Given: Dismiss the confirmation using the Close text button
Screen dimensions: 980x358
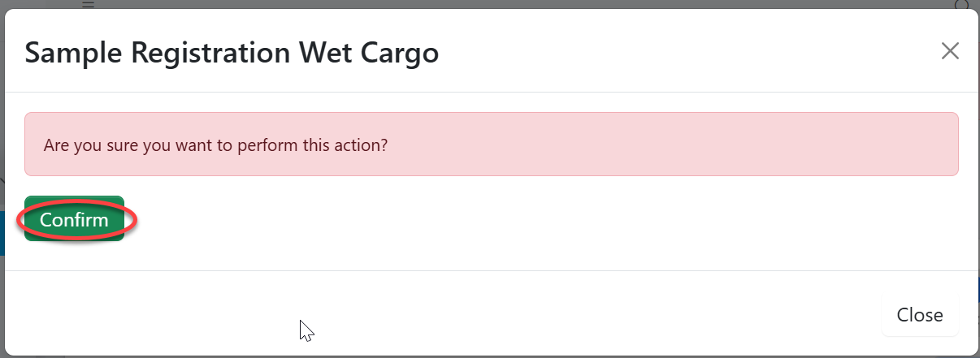Looking at the screenshot, I should (920, 315).
